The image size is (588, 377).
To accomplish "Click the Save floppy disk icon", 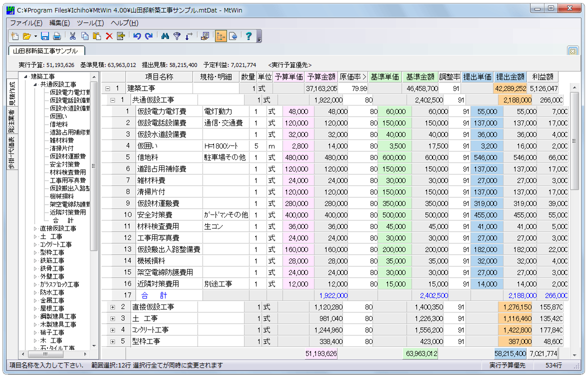I will (x=45, y=36).
